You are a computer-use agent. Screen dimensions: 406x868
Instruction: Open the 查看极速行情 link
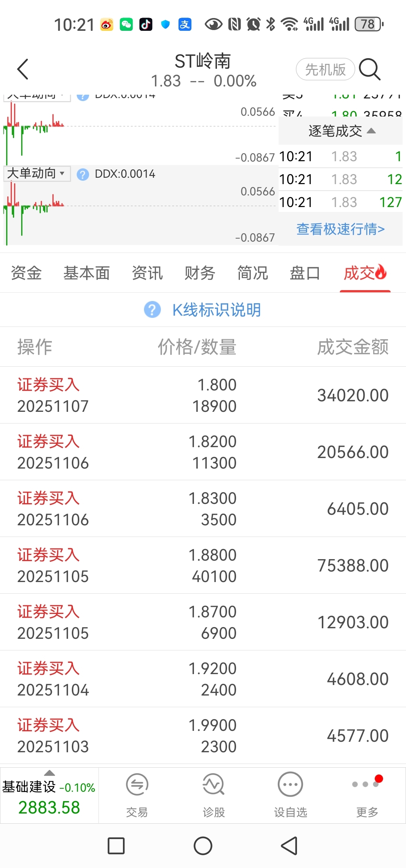click(341, 229)
